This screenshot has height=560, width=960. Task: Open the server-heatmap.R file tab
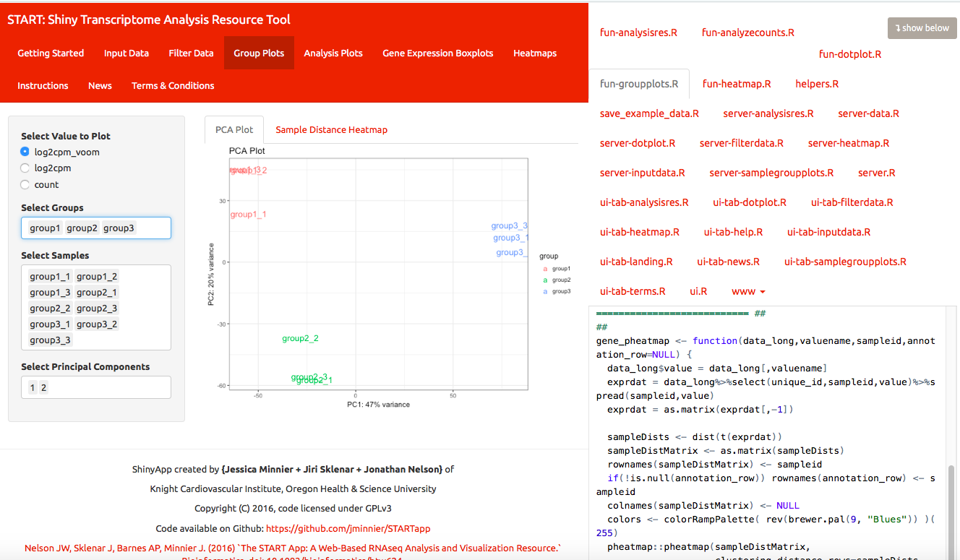(x=849, y=143)
